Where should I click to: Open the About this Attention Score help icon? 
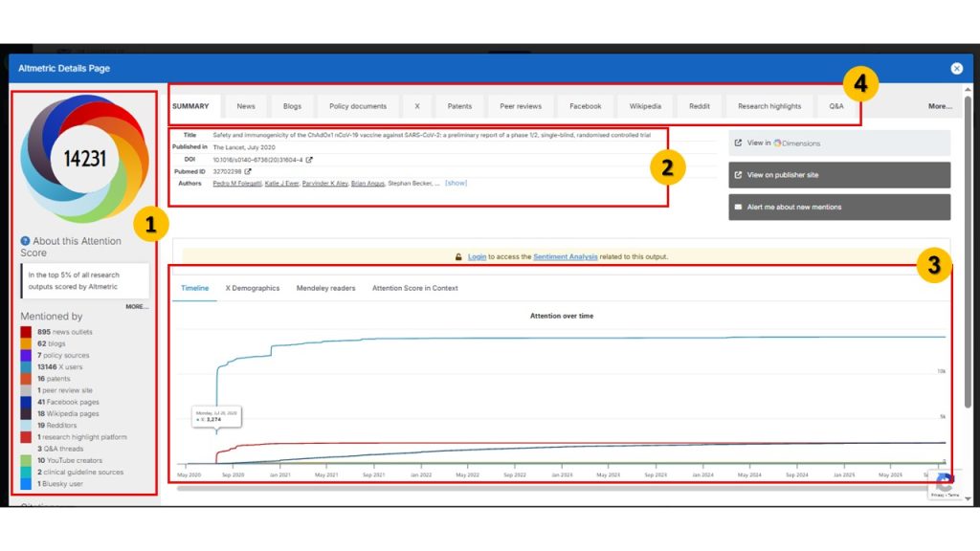[x=25, y=241]
